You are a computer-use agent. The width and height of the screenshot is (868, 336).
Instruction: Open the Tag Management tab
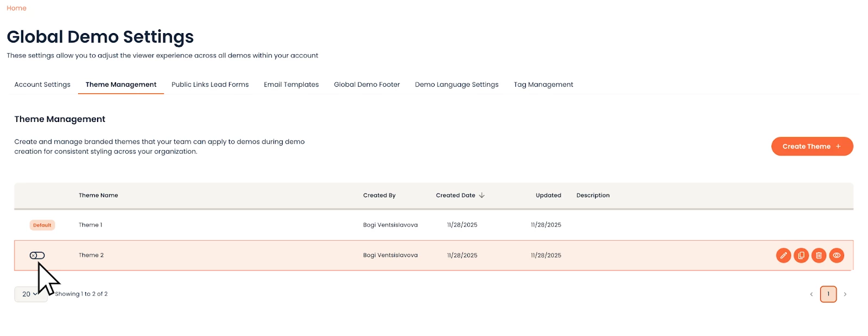544,85
